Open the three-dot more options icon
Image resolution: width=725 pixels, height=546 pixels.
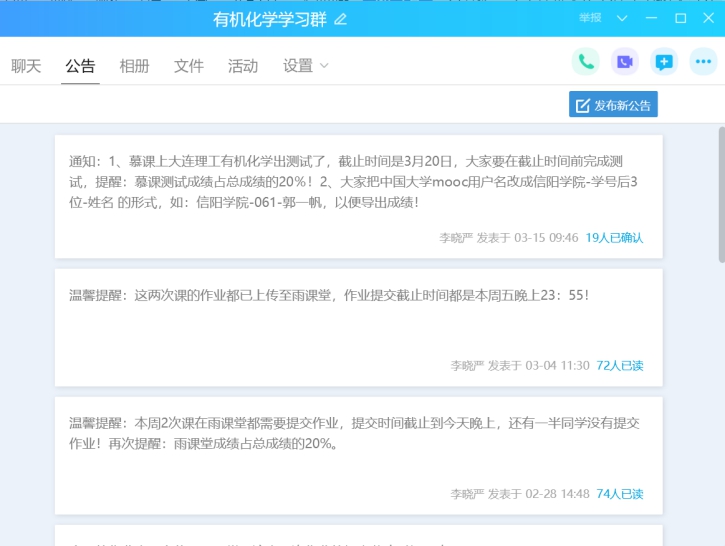(x=703, y=62)
